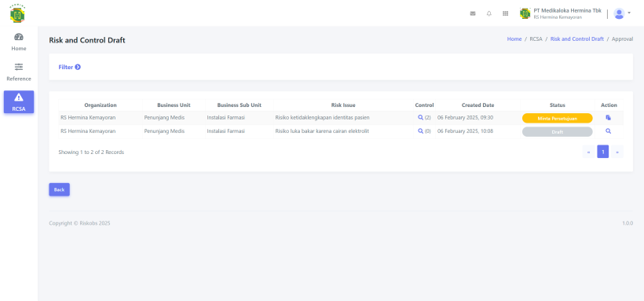This screenshot has height=301, width=644.
Task: Select page 1 in pagination
Action: 603,152
